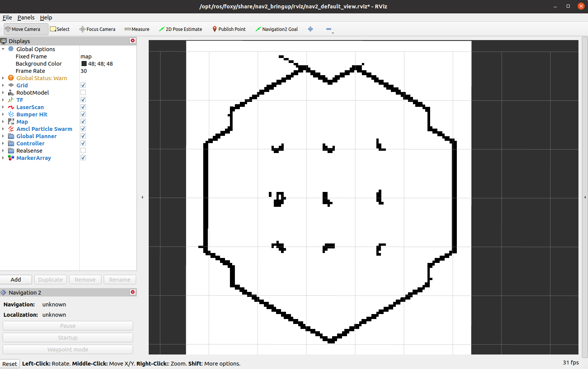Click the blue minus remove-tool icon
The width and height of the screenshot is (588, 369).
point(329,29)
